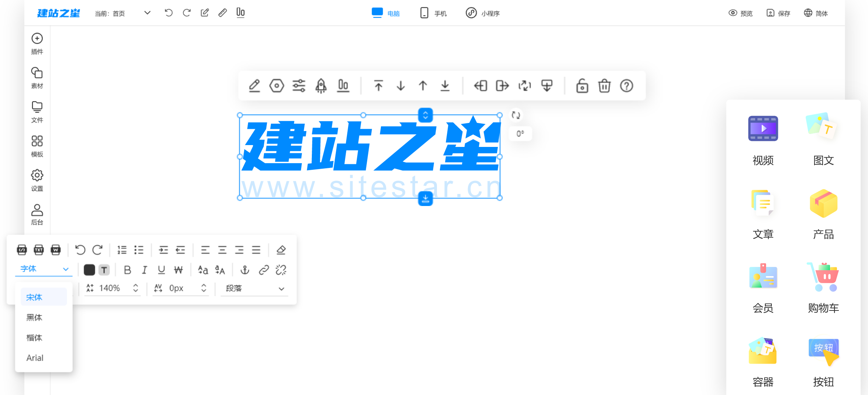Click the anchor insert icon

click(245, 270)
